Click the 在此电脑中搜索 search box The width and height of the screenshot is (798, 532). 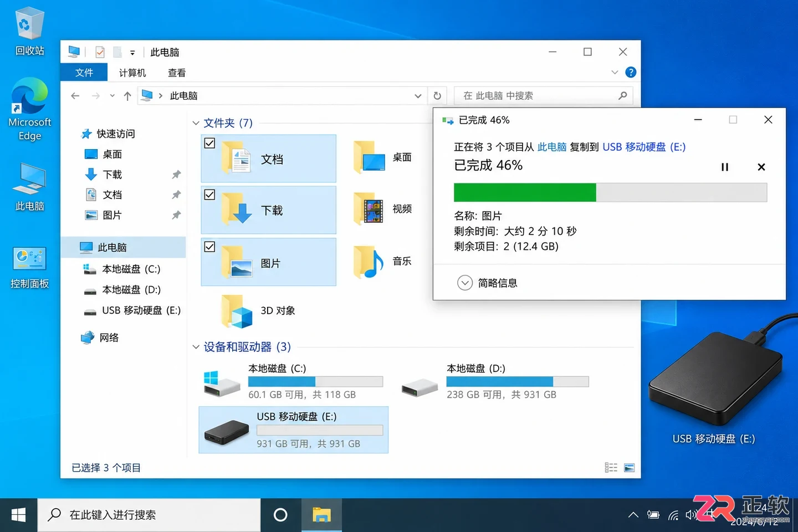tap(543, 96)
